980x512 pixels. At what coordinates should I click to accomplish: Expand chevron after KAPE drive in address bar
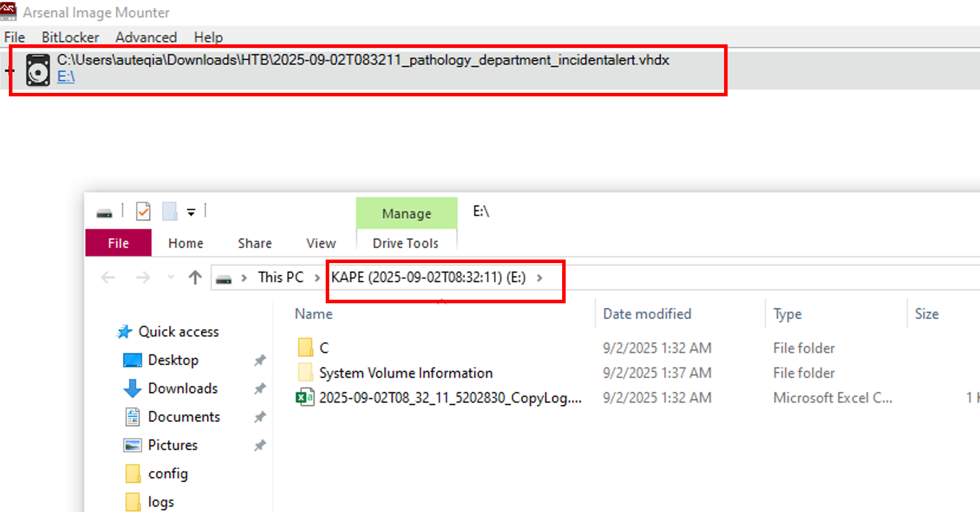click(x=539, y=278)
